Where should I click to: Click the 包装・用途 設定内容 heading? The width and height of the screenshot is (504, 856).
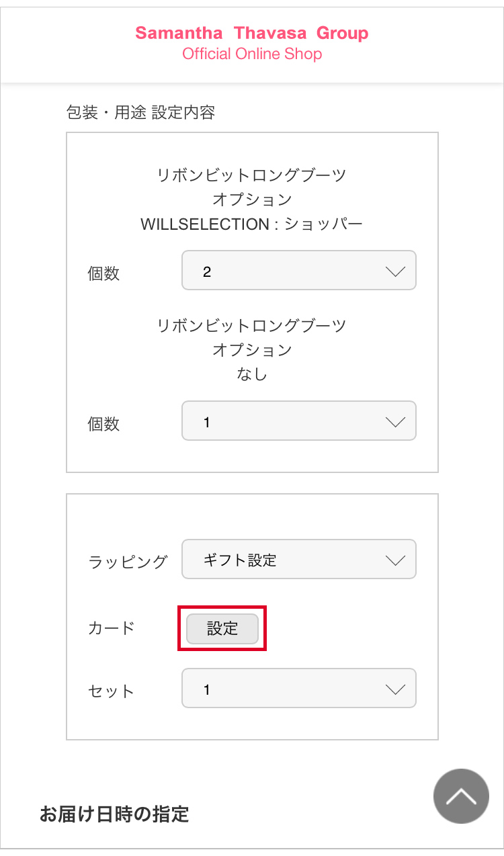[140, 112]
